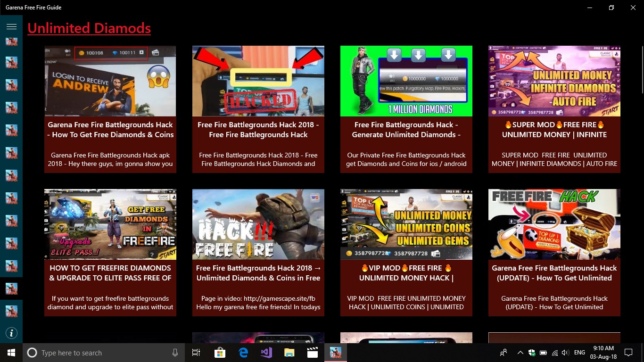Open the People icon in the system tray
Screen dimensions: 644x362
(x=504, y=353)
